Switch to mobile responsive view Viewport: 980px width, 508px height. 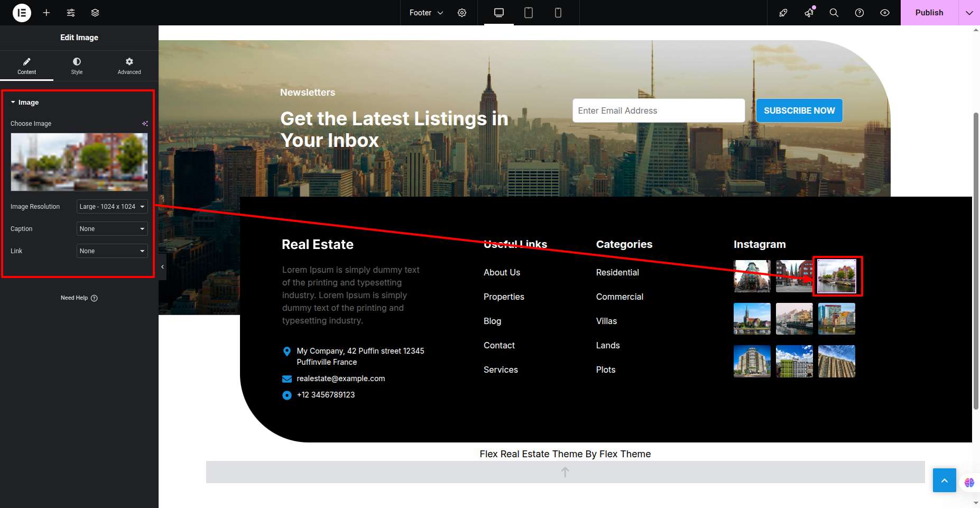point(558,13)
